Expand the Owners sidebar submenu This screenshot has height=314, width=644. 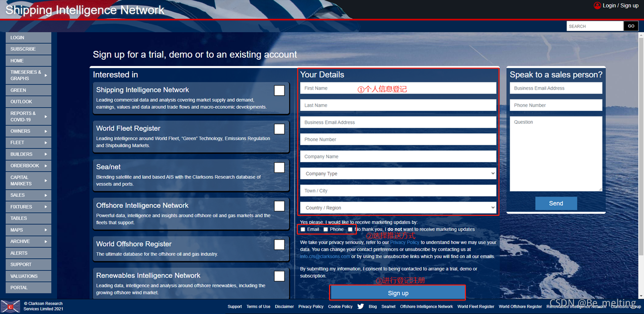[46, 131]
